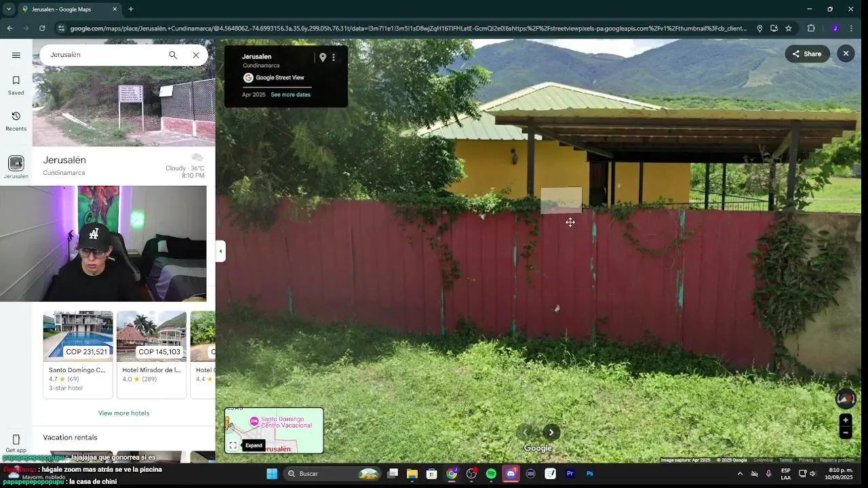This screenshot has width=868, height=488.
Task: Click the Vacation rentals heading
Action: pos(70,437)
